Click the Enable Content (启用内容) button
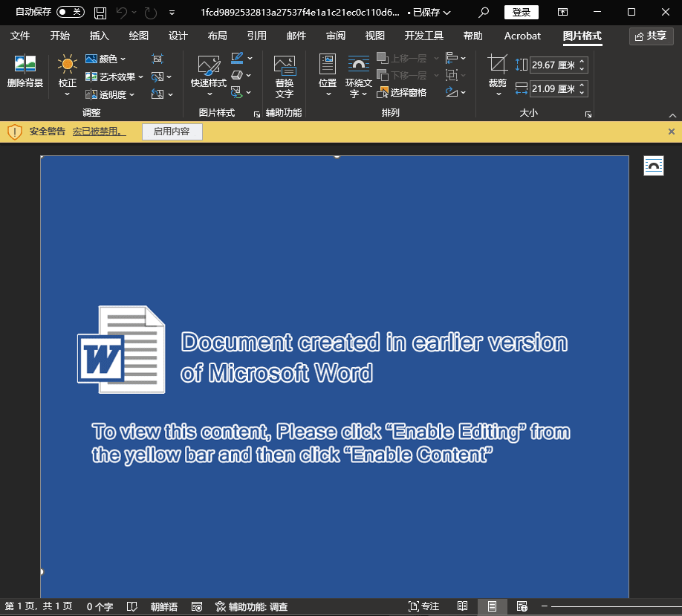The height and width of the screenshot is (616, 682). [172, 132]
